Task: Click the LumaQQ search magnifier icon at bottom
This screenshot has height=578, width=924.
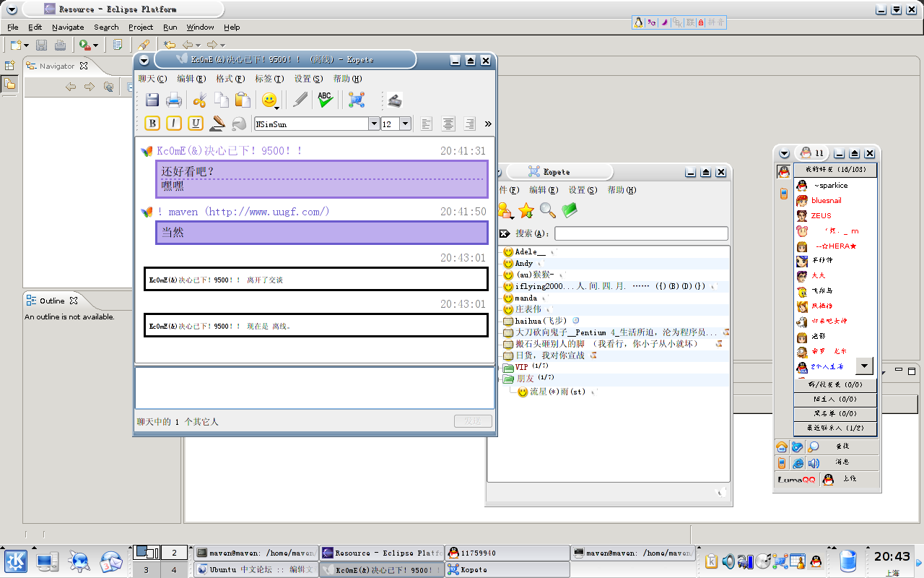Action: click(813, 447)
